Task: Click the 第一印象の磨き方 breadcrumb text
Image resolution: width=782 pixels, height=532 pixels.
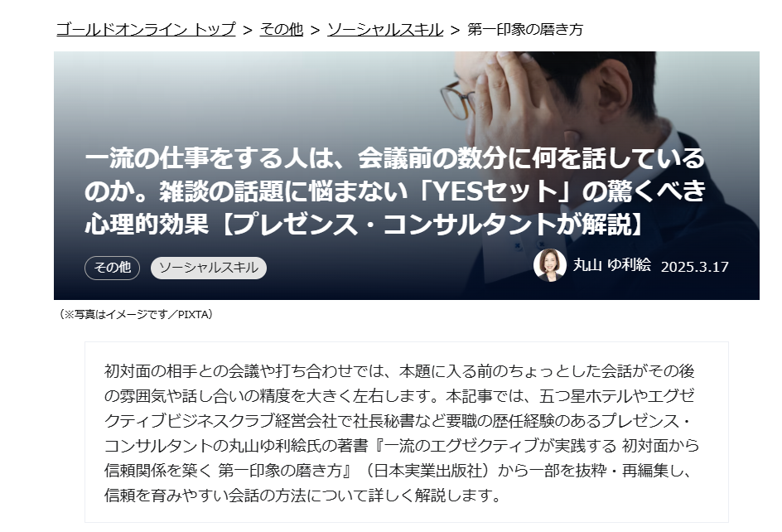Action: 525,30
